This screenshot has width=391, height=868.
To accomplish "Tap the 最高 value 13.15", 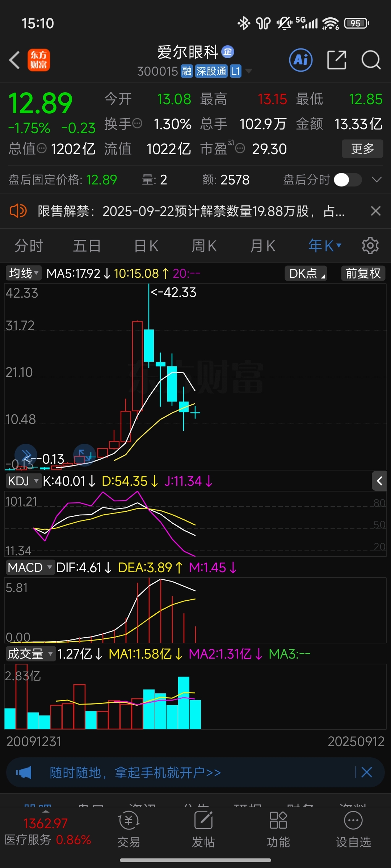I will pyautogui.click(x=272, y=99).
